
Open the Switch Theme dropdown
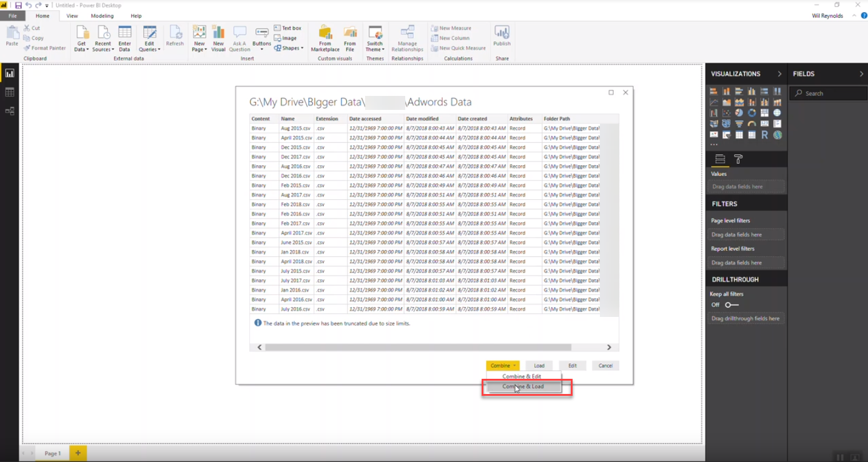pos(375,38)
